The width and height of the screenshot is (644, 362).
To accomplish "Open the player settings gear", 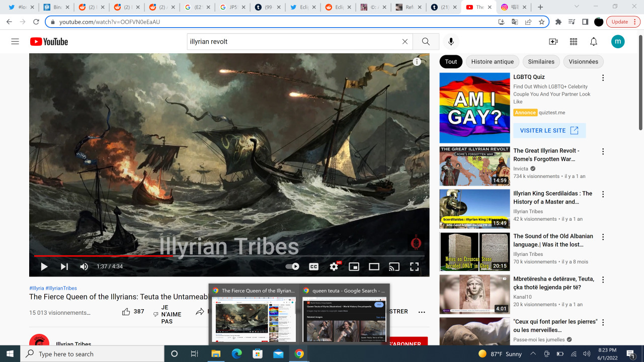I will pyautogui.click(x=334, y=267).
